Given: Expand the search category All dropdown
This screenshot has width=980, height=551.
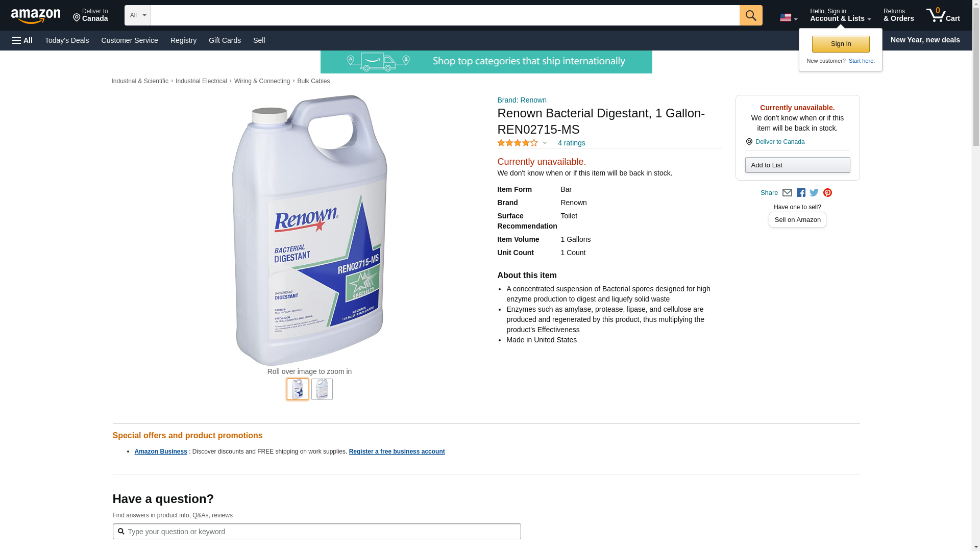Looking at the screenshot, I should (x=137, y=15).
